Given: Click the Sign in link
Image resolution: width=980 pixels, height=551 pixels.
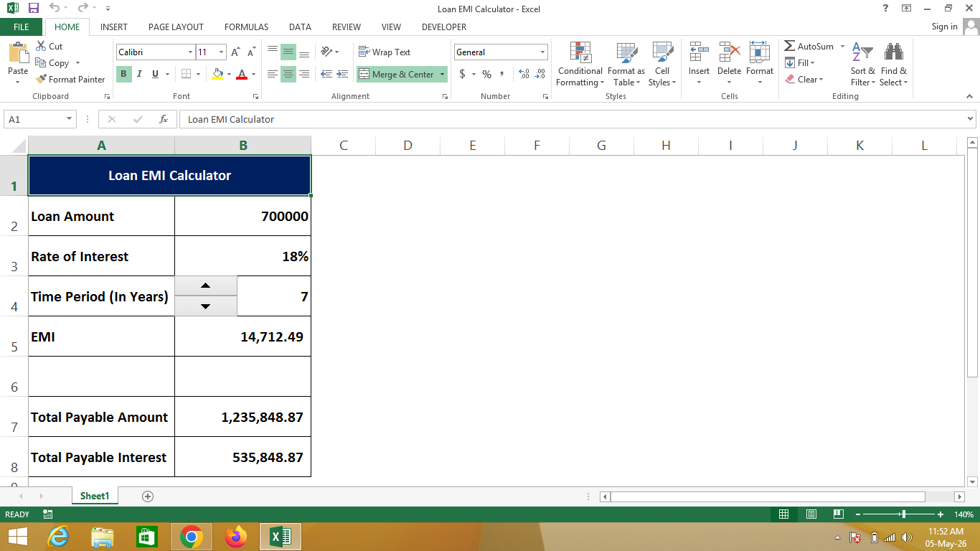Looking at the screenshot, I should point(944,27).
